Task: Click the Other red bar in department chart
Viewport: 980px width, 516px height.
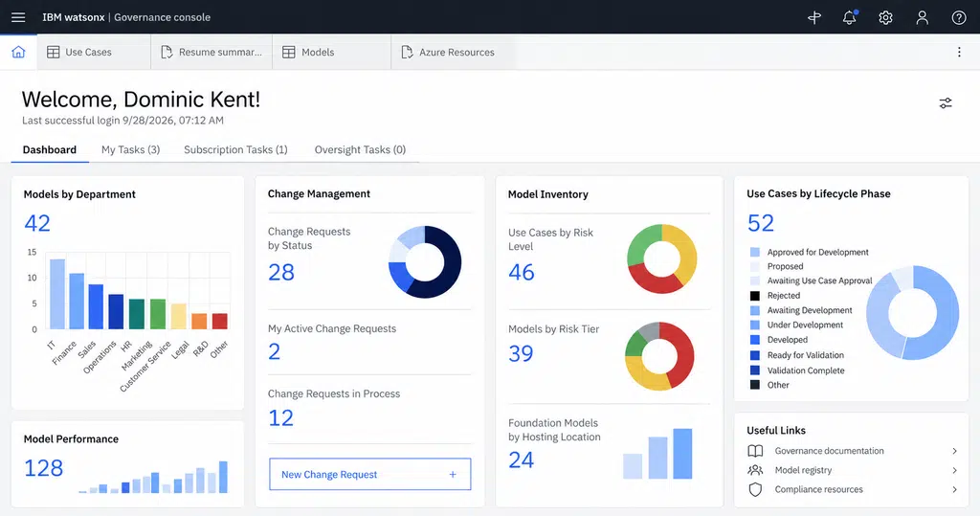Action: [x=220, y=321]
